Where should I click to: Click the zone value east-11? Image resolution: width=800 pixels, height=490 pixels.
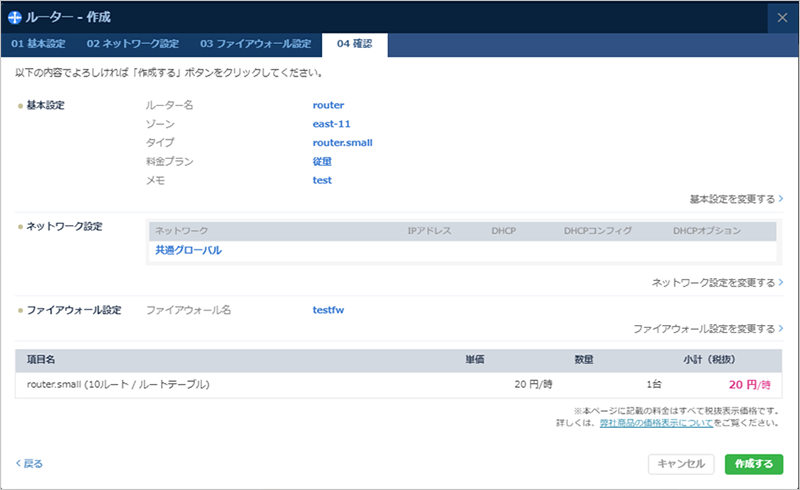(332, 124)
